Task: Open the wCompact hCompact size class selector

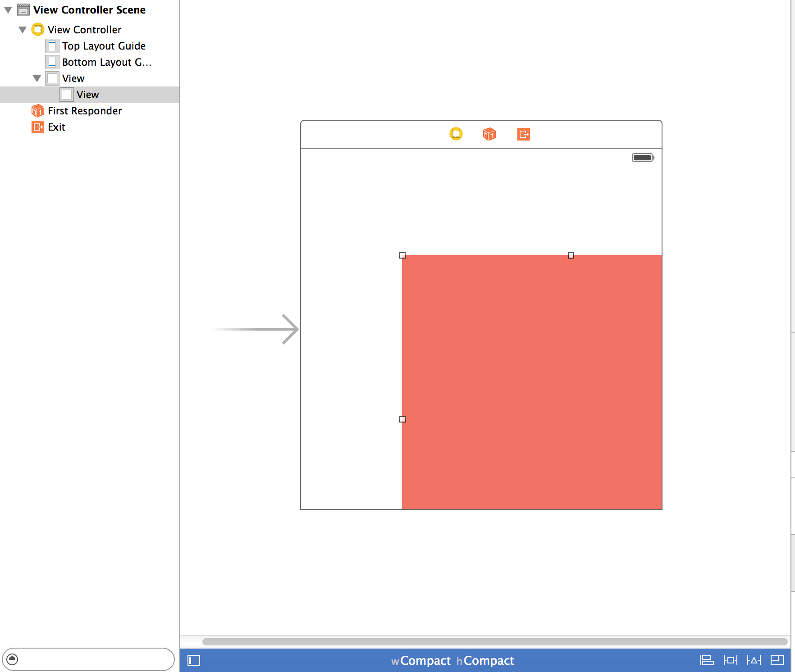Action: click(452, 660)
